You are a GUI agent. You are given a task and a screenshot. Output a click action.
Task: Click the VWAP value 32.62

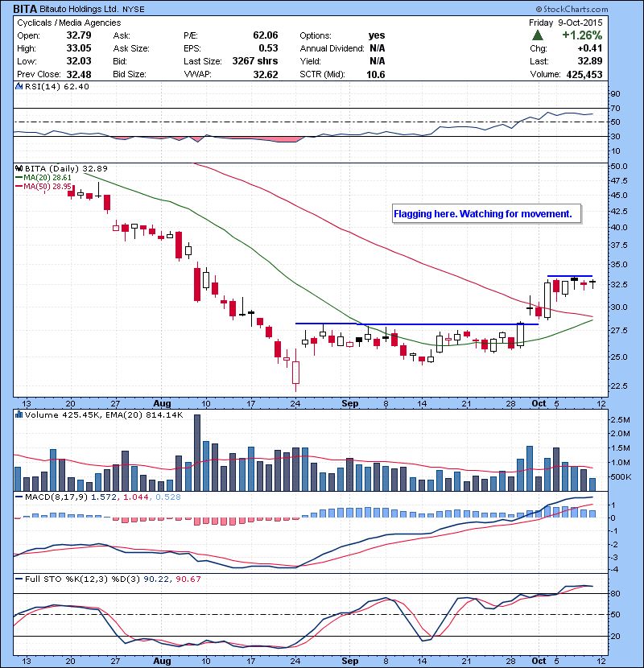tap(265, 74)
